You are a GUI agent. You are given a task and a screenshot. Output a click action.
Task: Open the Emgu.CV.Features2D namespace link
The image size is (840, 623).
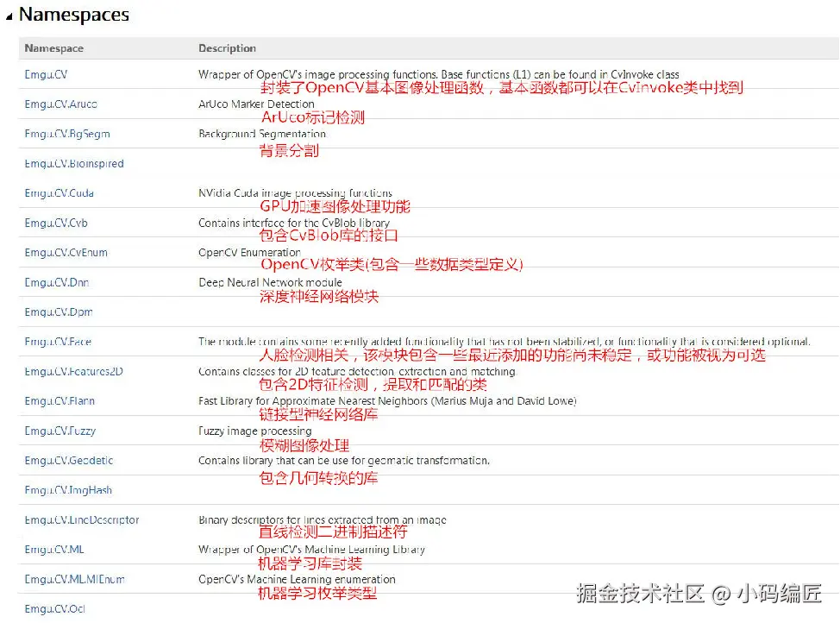[74, 372]
